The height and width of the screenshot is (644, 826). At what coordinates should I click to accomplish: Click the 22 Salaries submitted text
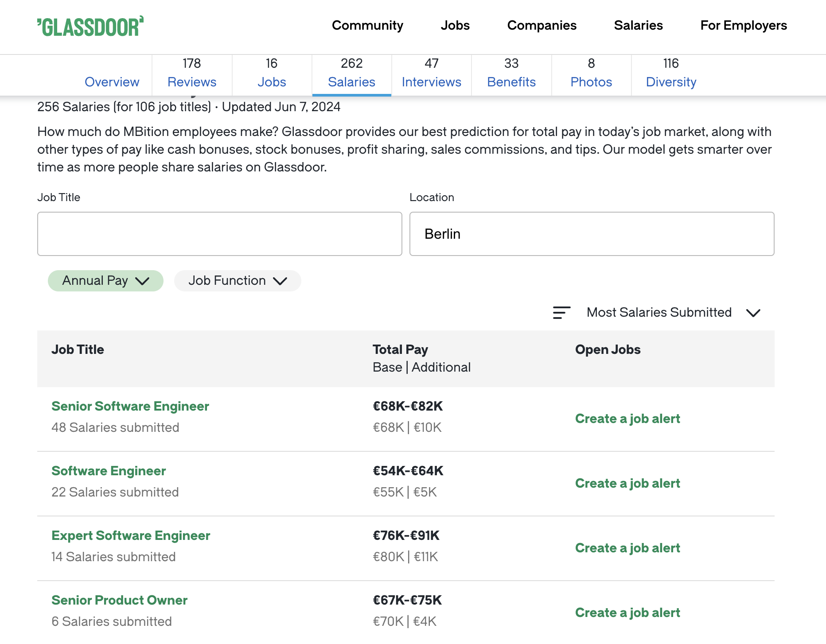[115, 492]
